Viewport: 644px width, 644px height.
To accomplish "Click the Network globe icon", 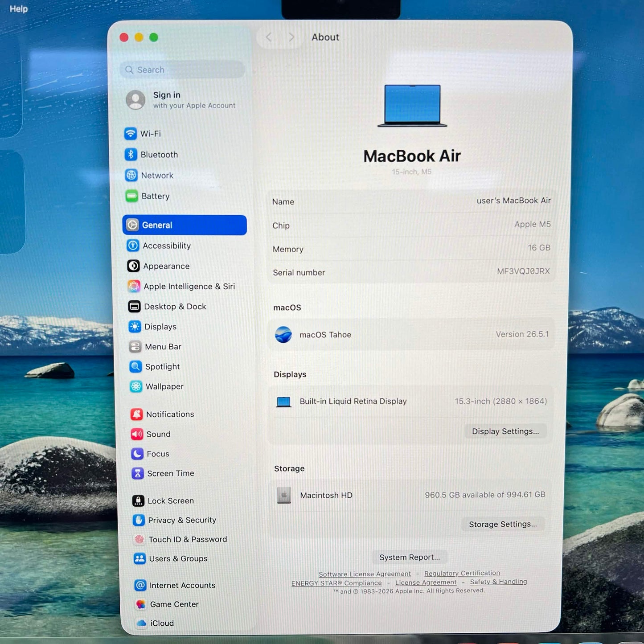I will click(131, 175).
